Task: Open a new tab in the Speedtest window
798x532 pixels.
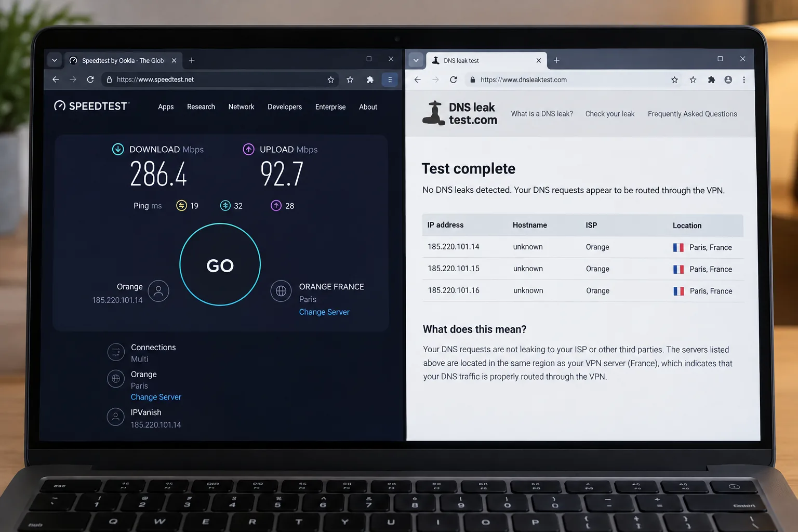Action: point(192,60)
